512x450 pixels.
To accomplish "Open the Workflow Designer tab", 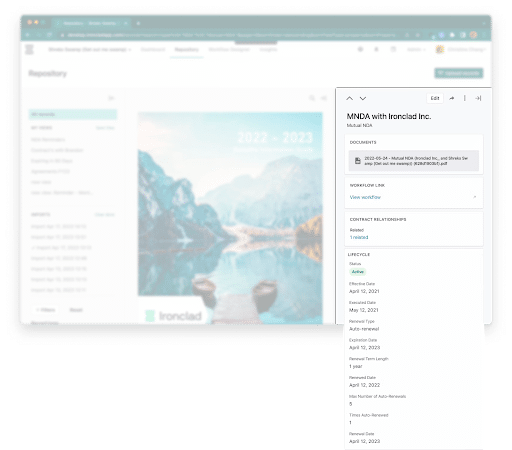I will 229,50.
